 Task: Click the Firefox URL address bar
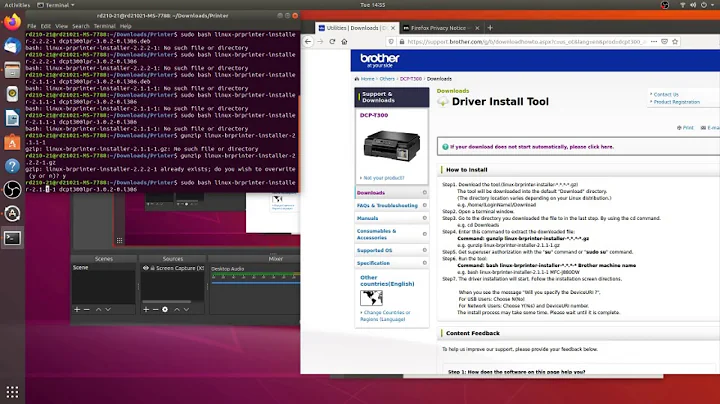(x=526, y=41)
